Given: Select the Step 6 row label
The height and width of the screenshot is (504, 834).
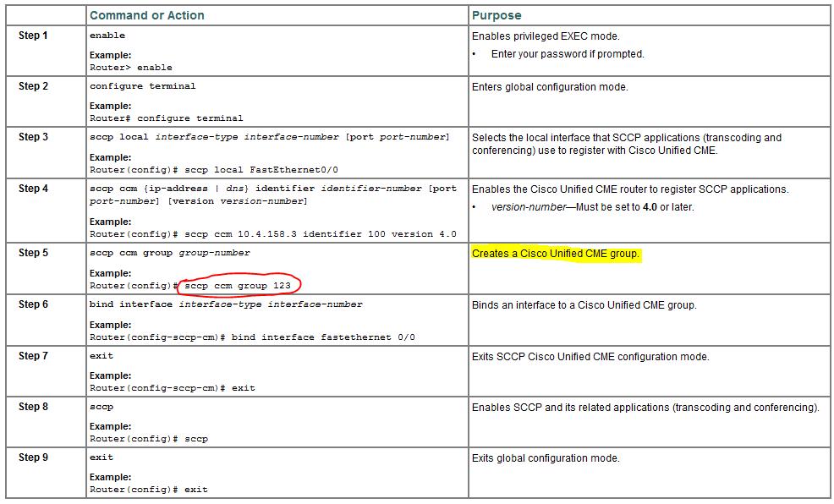Looking at the screenshot, I should point(33,304).
